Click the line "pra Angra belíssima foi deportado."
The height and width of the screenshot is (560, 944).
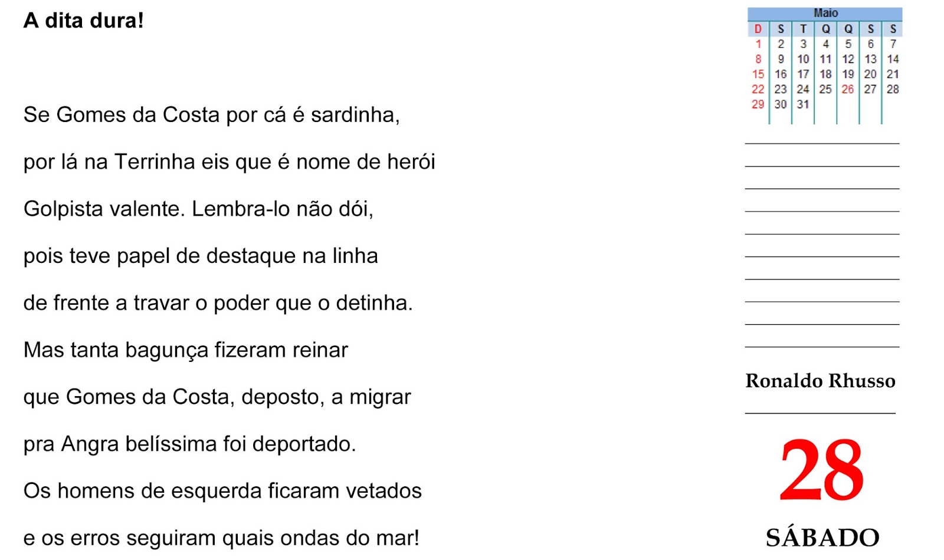(189, 444)
